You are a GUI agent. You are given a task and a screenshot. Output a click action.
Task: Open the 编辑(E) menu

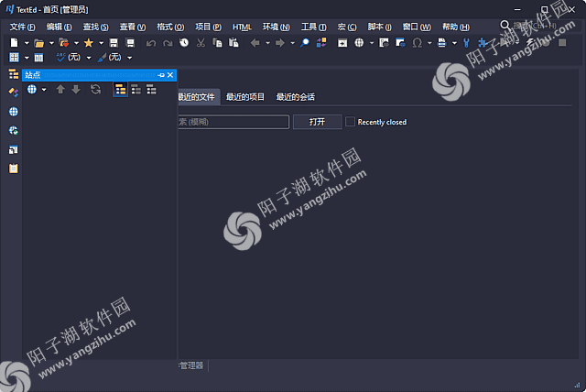(59, 27)
